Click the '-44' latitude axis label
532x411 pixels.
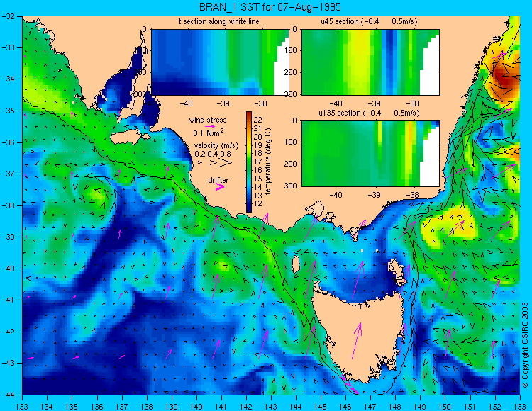click(8, 395)
